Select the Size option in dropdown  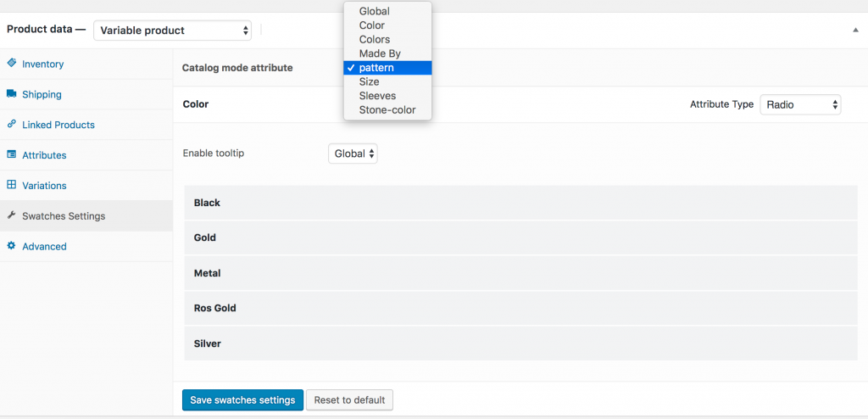[x=370, y=82]
